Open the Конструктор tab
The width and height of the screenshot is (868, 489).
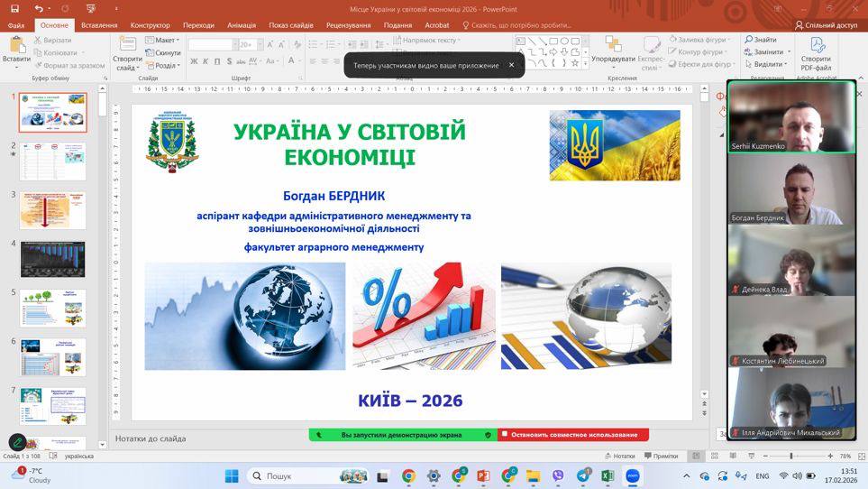coord(150,25)
